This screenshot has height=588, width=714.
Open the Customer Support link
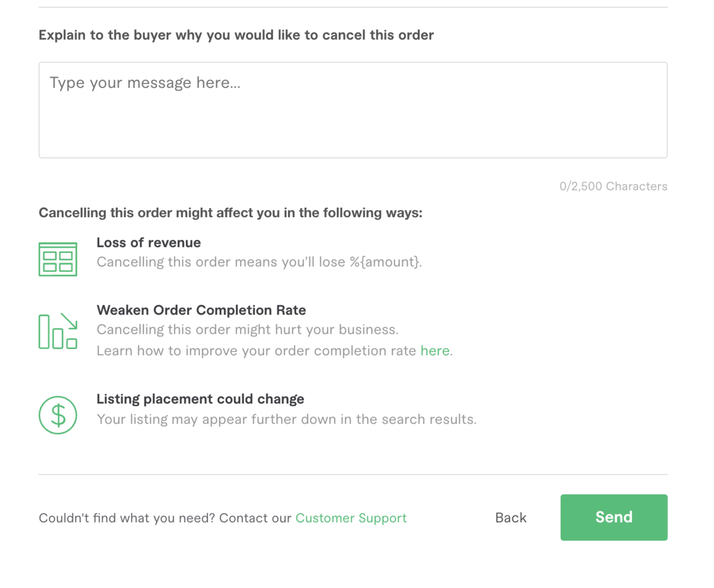pos(351,518)
